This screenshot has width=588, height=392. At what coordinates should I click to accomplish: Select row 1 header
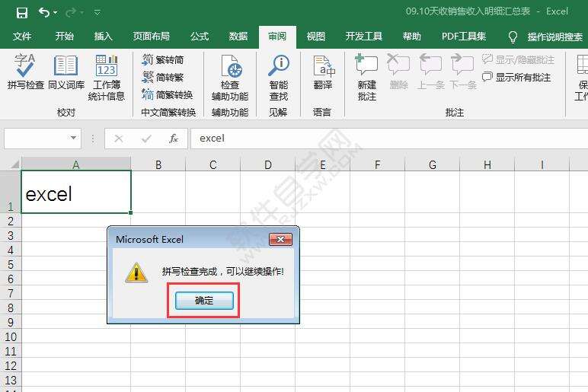[x=11, y=192]
